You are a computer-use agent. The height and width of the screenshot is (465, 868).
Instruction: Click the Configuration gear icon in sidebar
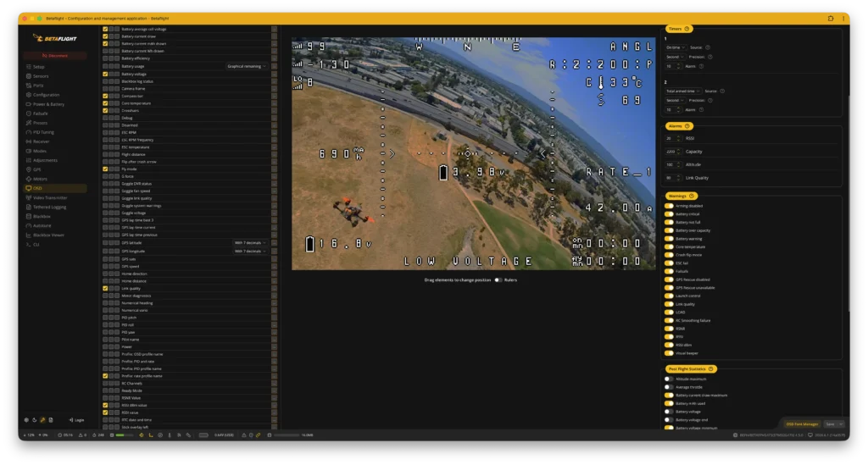coord(29,95)
